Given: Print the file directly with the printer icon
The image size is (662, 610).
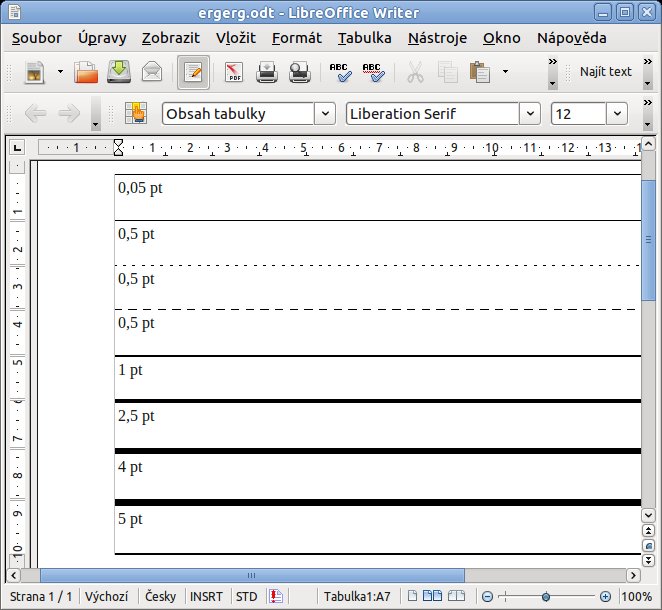Looking at the screenshot, I should (267, 72).
